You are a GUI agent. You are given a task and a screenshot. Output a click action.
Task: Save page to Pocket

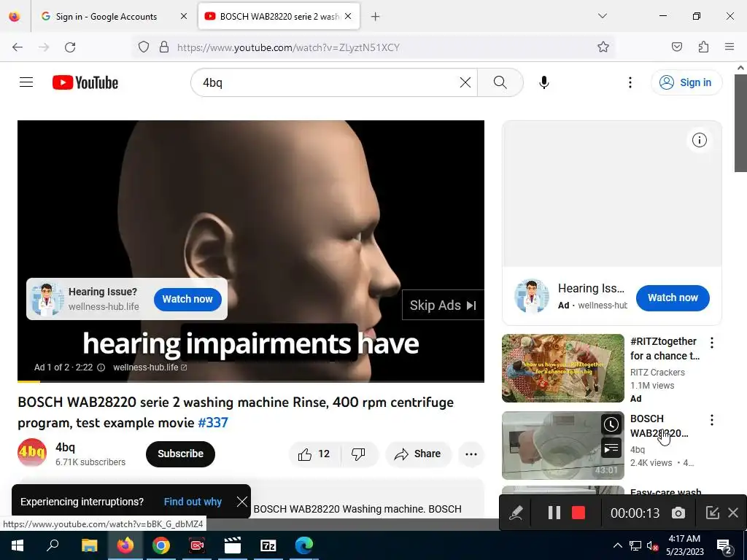coord(676,47)
